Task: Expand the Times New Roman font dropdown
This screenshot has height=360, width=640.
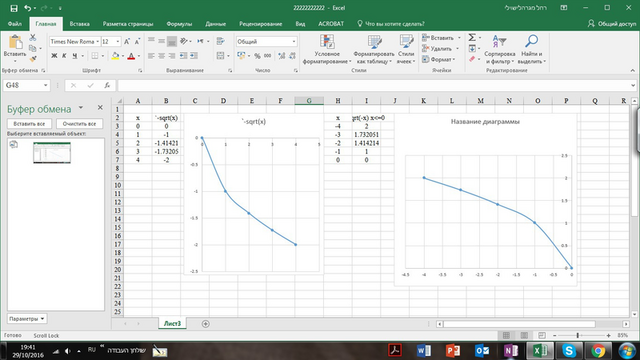Action: point(98,42)
